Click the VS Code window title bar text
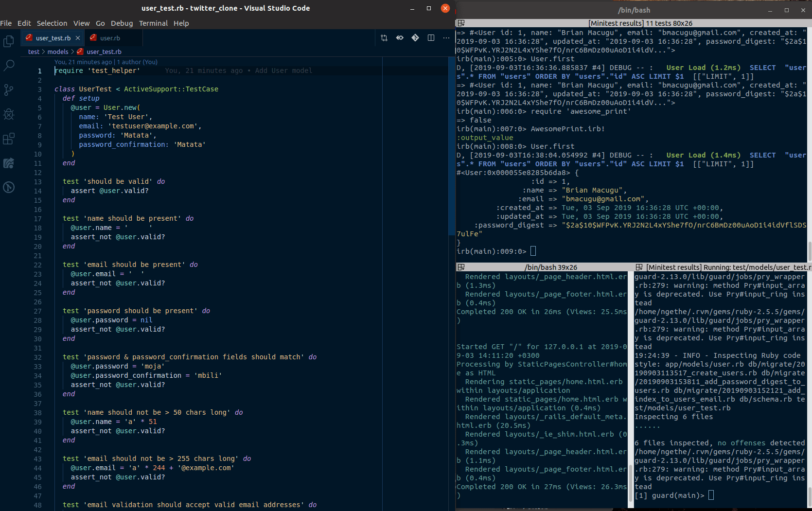812x511 pixels. point(226,8)
